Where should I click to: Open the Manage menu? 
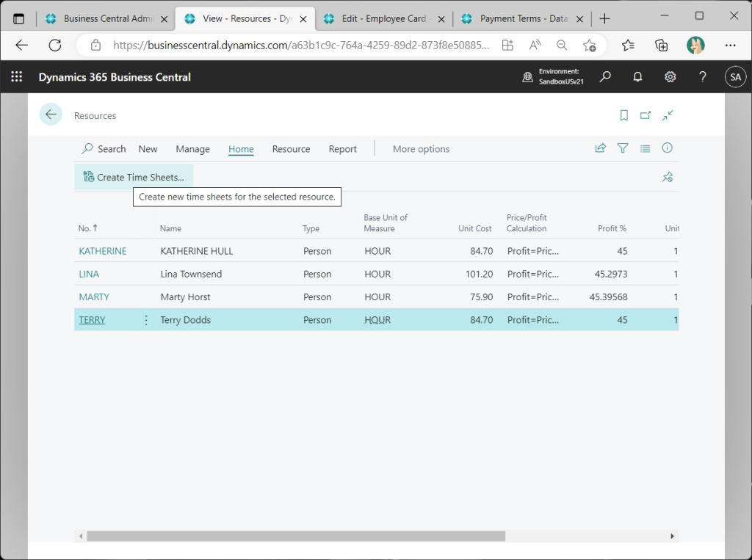click(193, 149)
